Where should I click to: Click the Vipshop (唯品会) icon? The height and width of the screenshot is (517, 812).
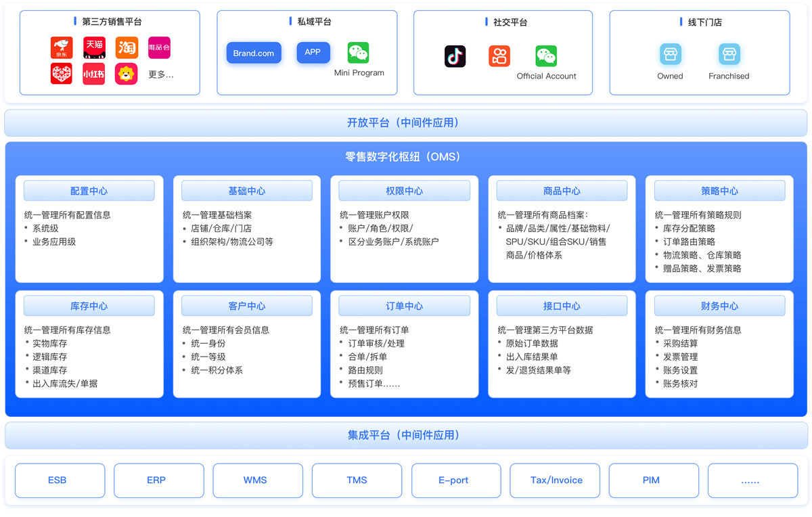[159, 47]
